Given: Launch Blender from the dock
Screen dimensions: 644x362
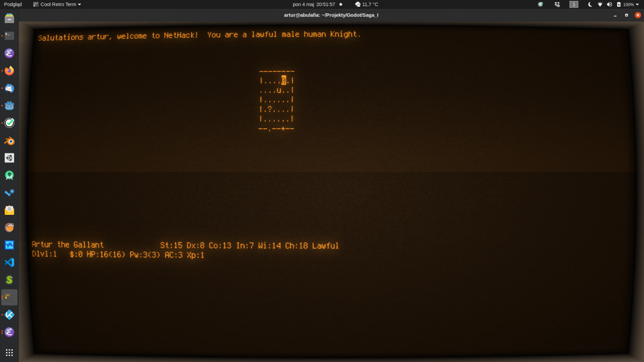Looking at the screenshot, I should 9,141.
